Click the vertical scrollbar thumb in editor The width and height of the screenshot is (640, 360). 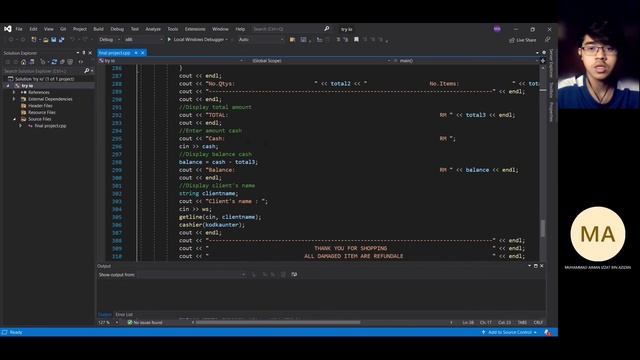point(542,228)
